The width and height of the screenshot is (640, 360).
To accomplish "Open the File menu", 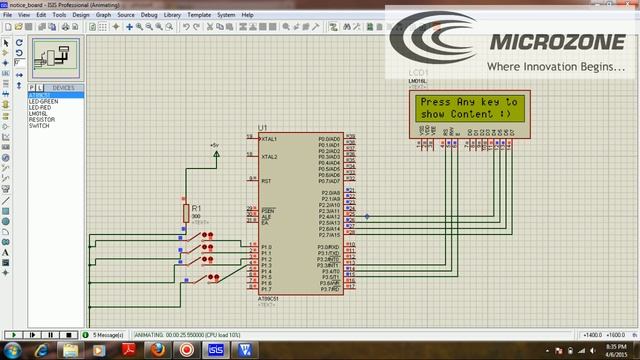I will 7,15.
